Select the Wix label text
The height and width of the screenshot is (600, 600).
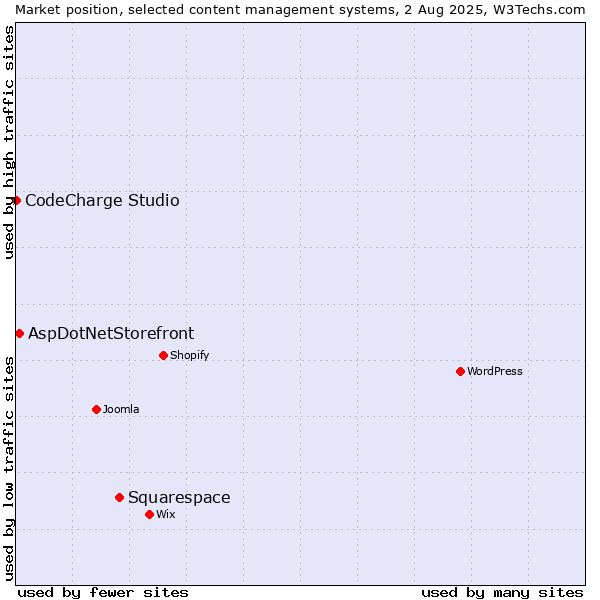[166, 514]
